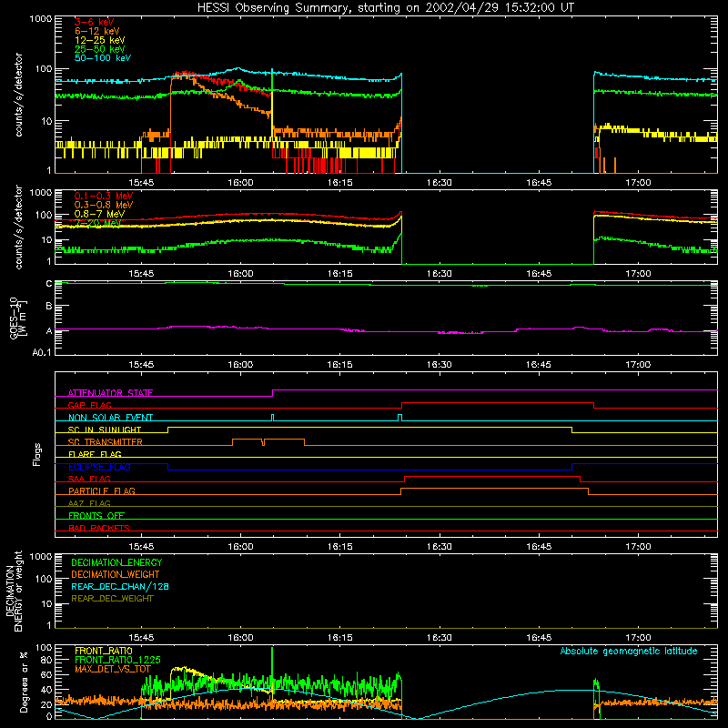Click the second NON_SOLAR_EVENT pulse marker
The height and width of the screenshot is (728, 728).
[400, 418]
